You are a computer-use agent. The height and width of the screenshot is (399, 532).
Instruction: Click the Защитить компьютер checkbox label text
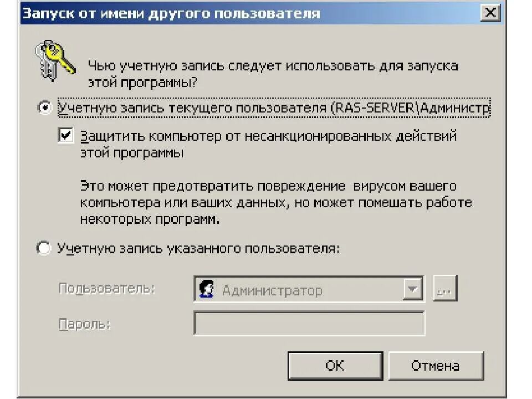click(268, 144)
